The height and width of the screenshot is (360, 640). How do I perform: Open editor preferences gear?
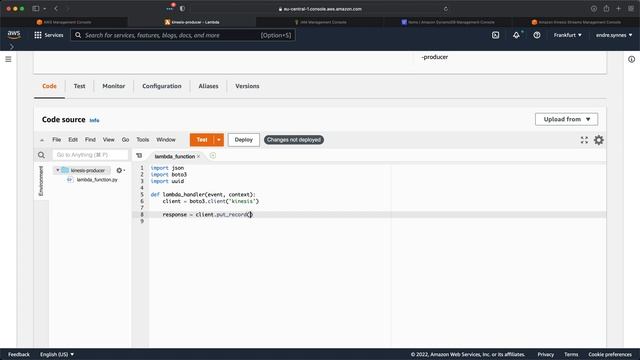(x=599, y=140)
